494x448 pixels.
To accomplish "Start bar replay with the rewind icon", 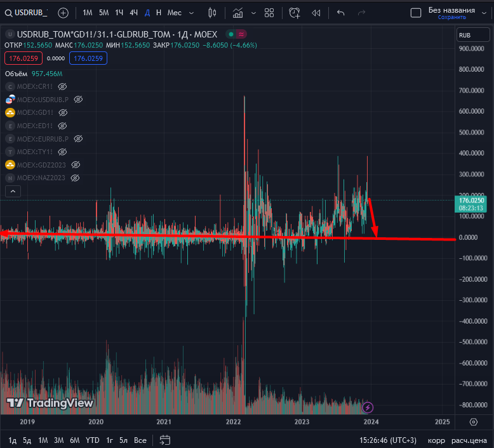I will (x=316, y=13).
